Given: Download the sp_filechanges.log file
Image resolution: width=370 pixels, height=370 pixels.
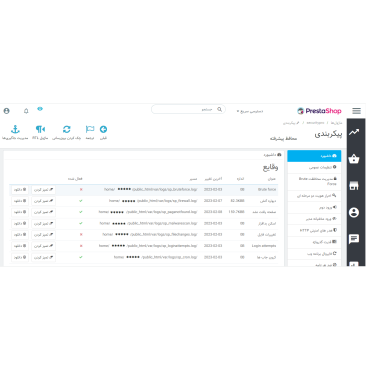Looking at the screenshot, I should click(20, 235).
